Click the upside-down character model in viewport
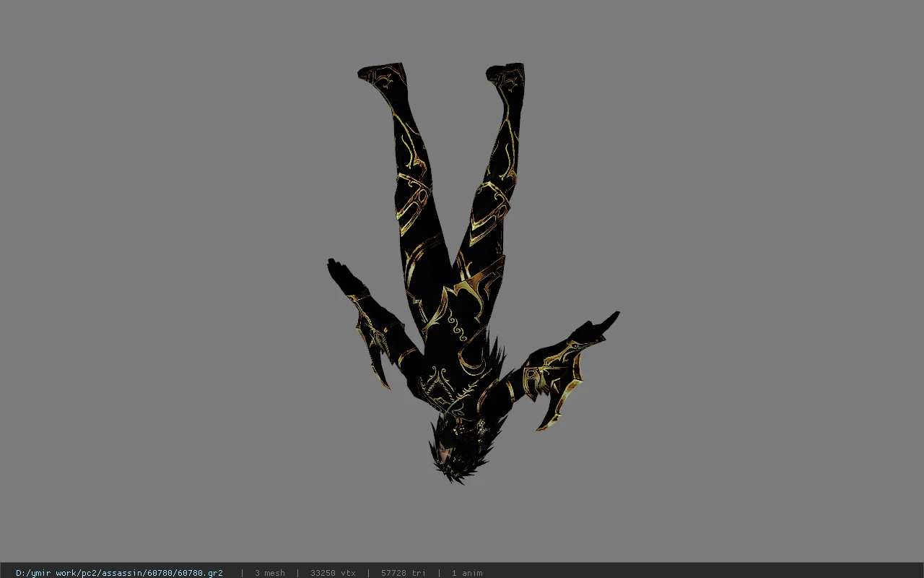924x578 pixels. (473, 273)
